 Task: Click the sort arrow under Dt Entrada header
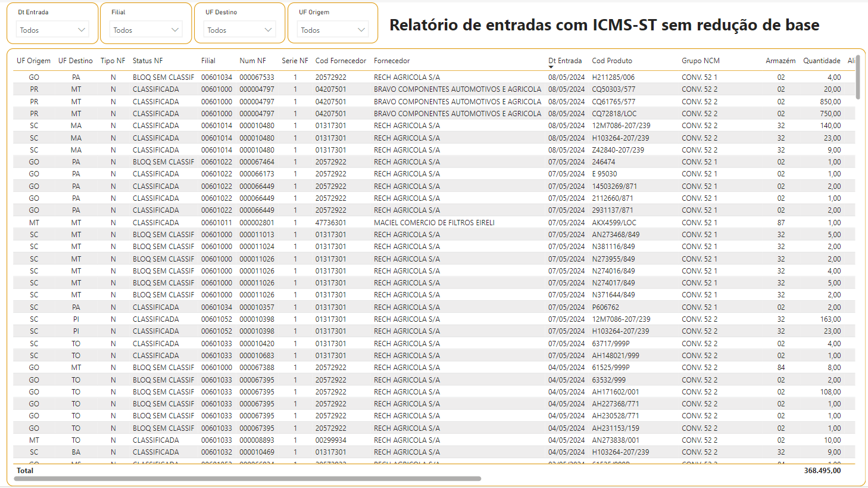551,67
